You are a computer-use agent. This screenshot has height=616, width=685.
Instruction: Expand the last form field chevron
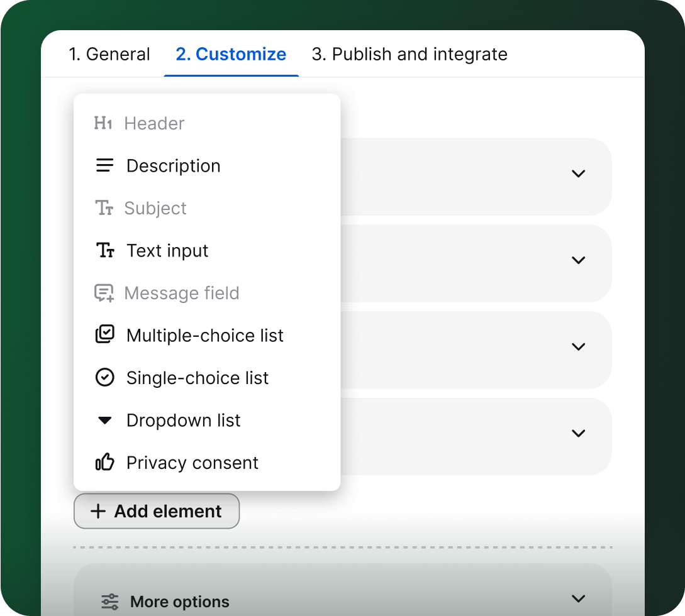(x=578, y=433)
